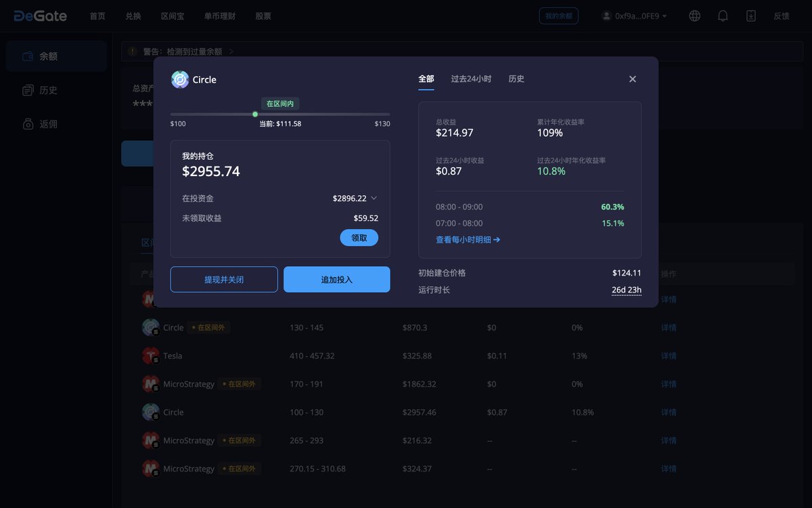Click the 领取 claim button
The height and width of the screenshot is (508, 812).
click(359, 238)
